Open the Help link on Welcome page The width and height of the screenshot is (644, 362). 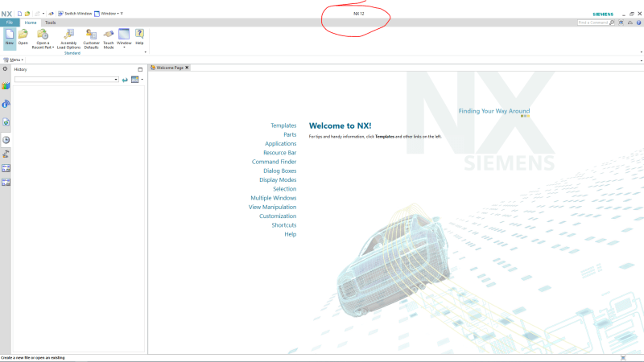[x=291, y=234]
